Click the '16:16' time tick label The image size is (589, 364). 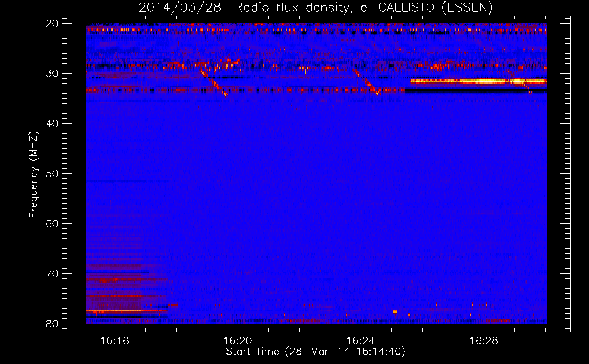115,341
